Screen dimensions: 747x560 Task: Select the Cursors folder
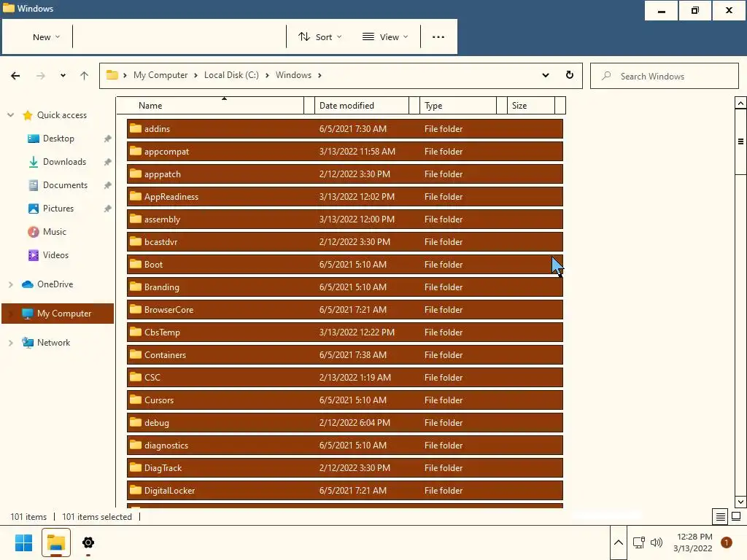coord(345,400)
